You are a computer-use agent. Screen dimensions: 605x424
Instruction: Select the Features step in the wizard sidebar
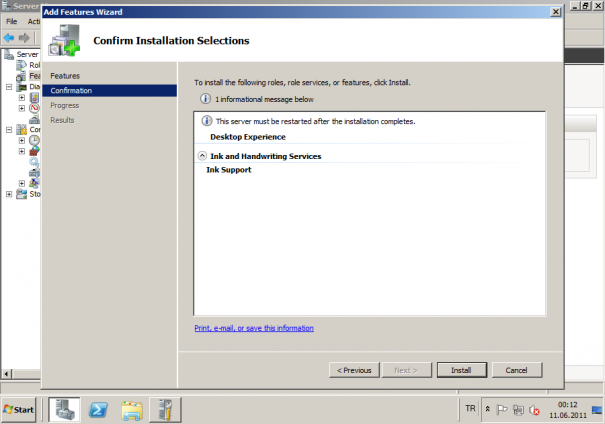(x=65, y=76)
